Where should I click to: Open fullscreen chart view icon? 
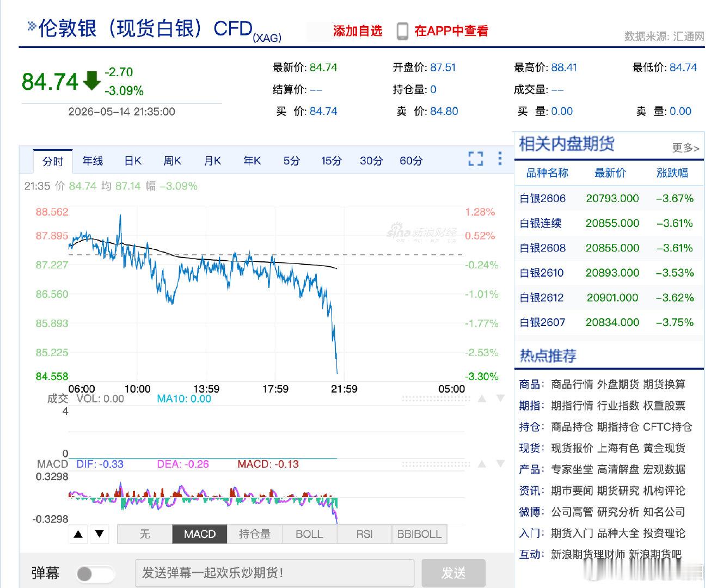(x=475, y=159)
